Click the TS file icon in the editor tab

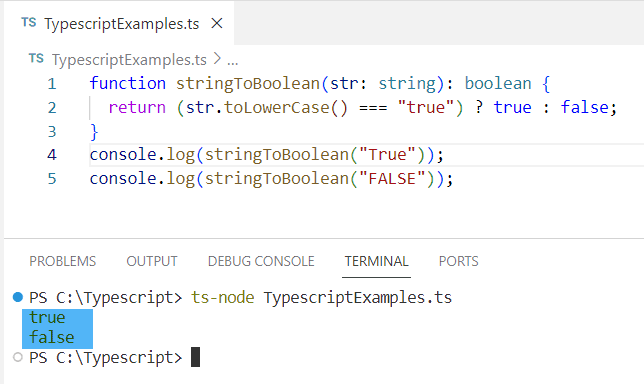coord(29,23)
